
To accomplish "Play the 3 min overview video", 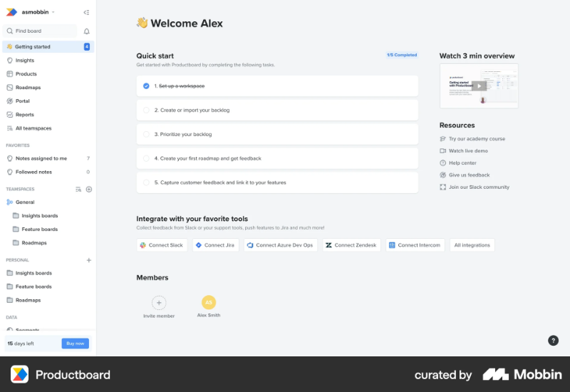I will (x=479, y=86).
